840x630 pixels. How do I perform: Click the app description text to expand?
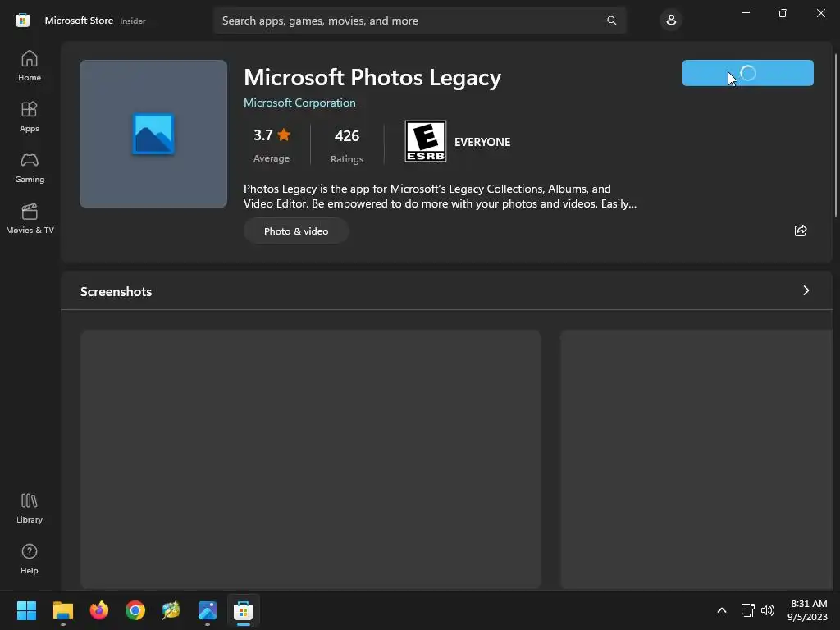440,196
